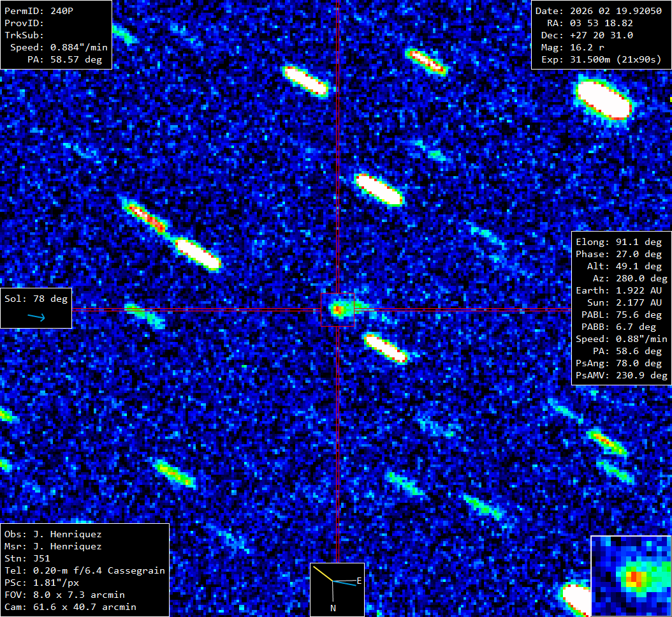The height and width of the screenshot is (617, 672).
Task: Click the E label on the compass
Action: [359, 581]
